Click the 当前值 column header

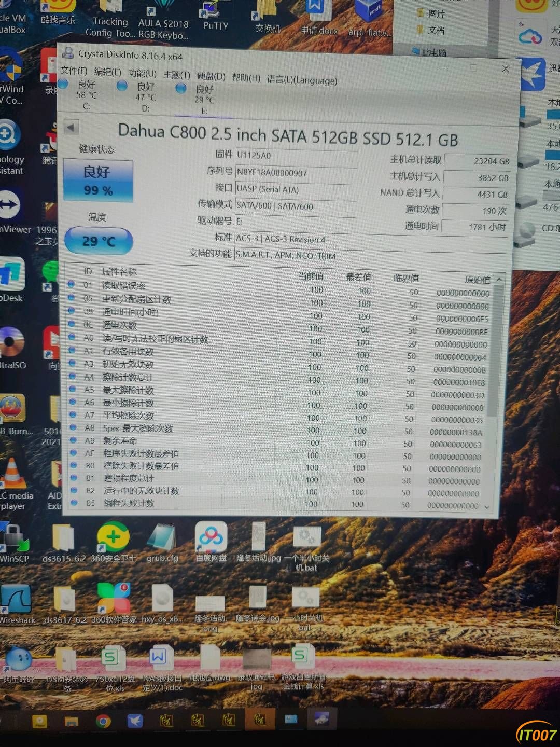click(x=311, y=276)
